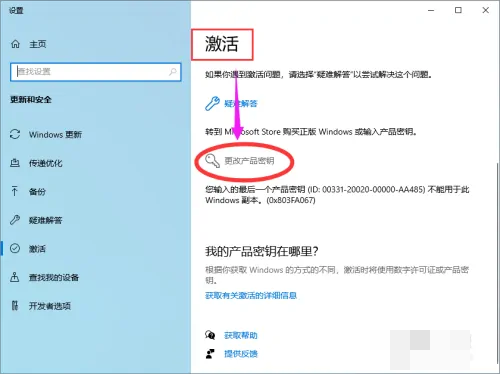Close the 设置 window

pyautogui.click(x=486, y=10)
